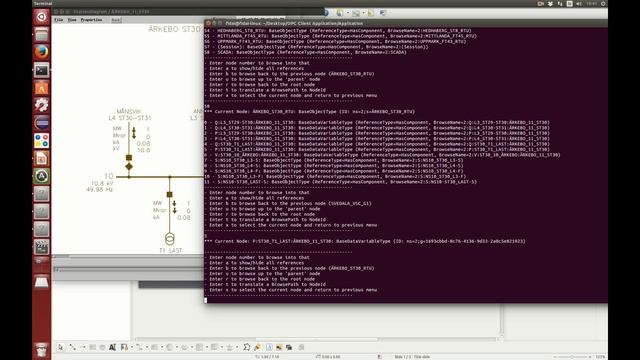
Task: Insert image From File toolbar icon
Action: [279, 347]
